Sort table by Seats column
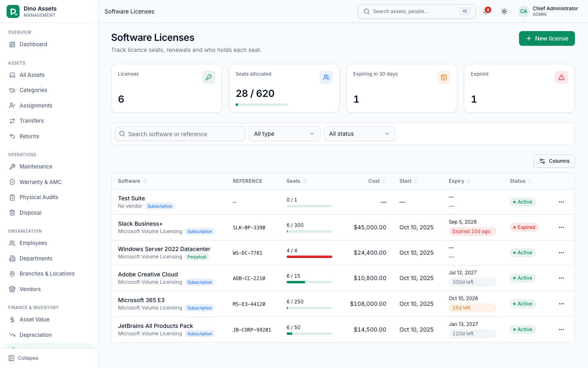Image resolution: width=588 pixels, height=368 pixels. coord(296,181)
